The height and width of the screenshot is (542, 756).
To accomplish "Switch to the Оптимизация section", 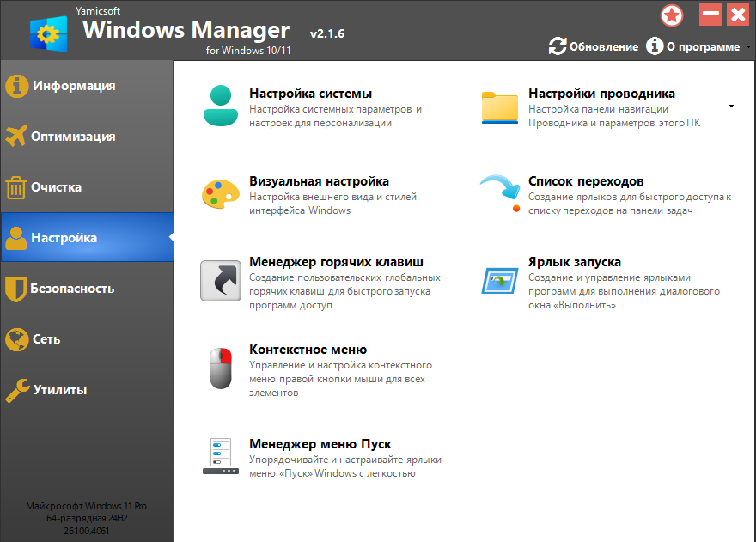I will coord(73,137).
